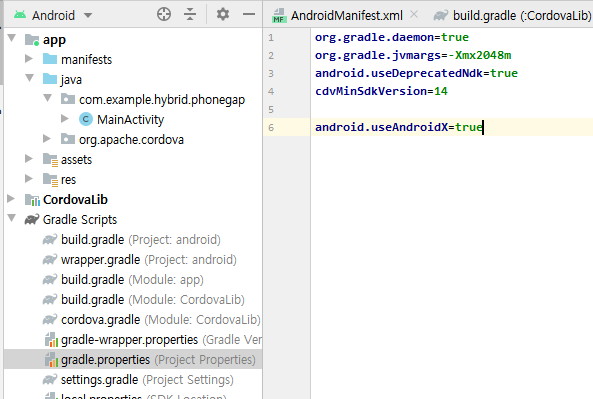Select the java folder icon
The image size is (593, 399).
coord(50,79)
